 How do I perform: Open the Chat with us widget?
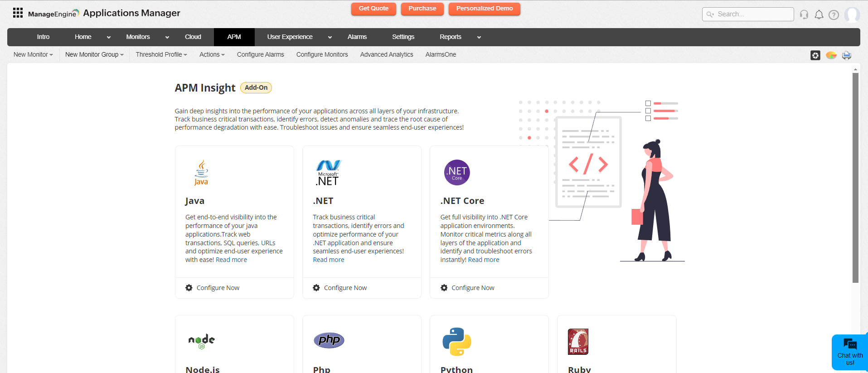click(x=850, y=352)
